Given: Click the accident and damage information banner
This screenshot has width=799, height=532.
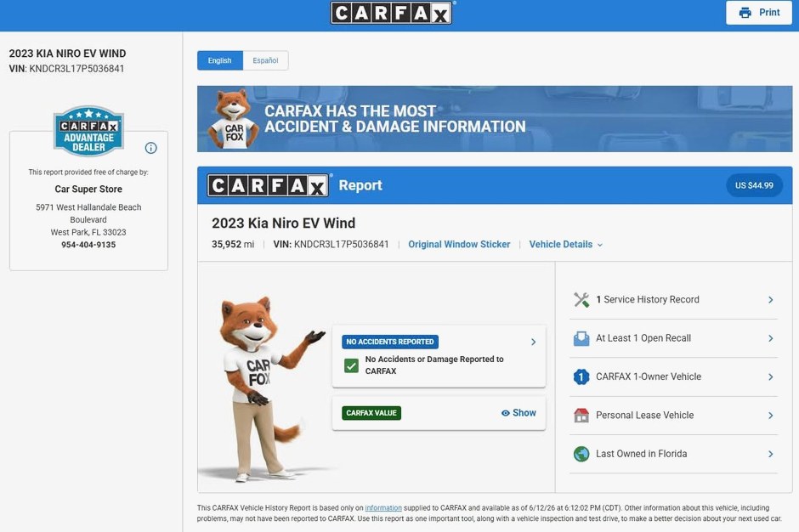Looking at the screenshot, I should pyautogui.click(x=495, y=119).
